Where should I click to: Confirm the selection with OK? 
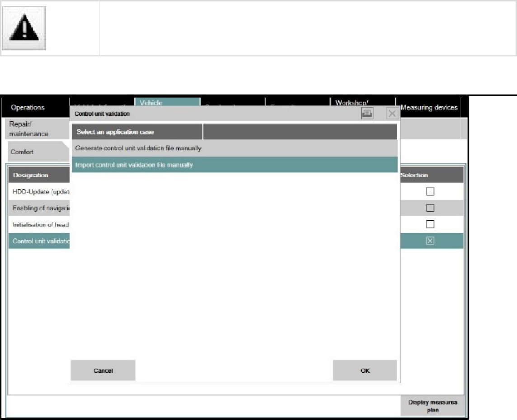365,371
